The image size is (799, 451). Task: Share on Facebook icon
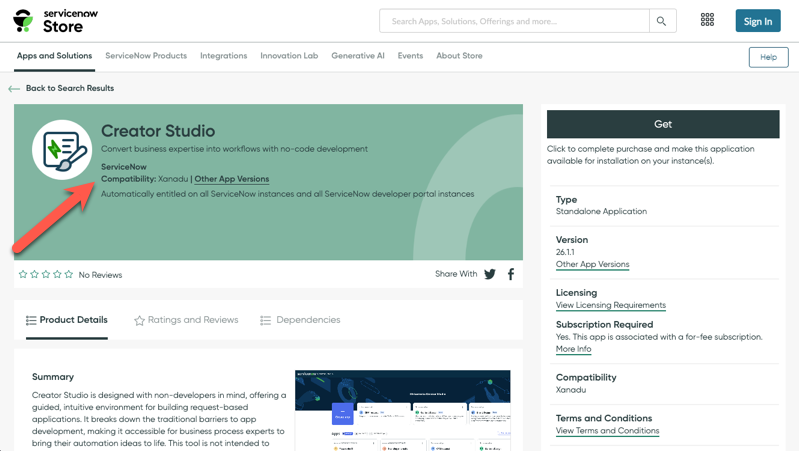coord(511,274)
